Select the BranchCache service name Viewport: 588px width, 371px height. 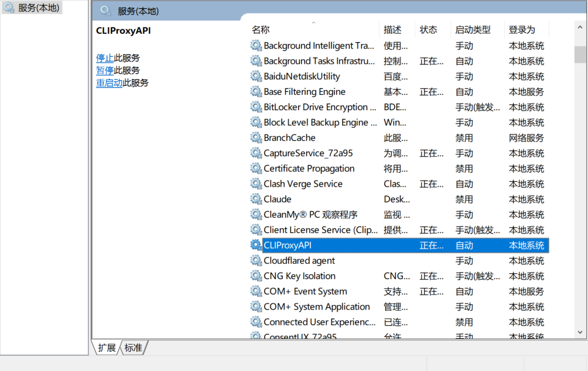point(289,138)
